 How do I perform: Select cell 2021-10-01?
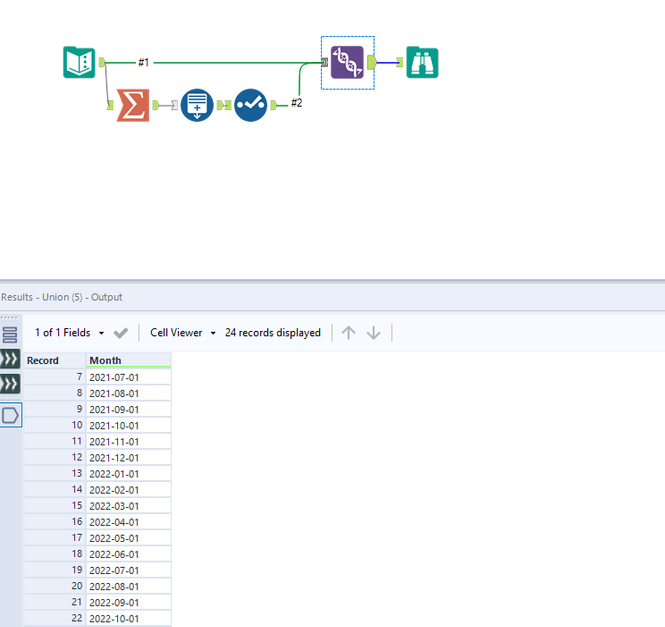[129, 425]
